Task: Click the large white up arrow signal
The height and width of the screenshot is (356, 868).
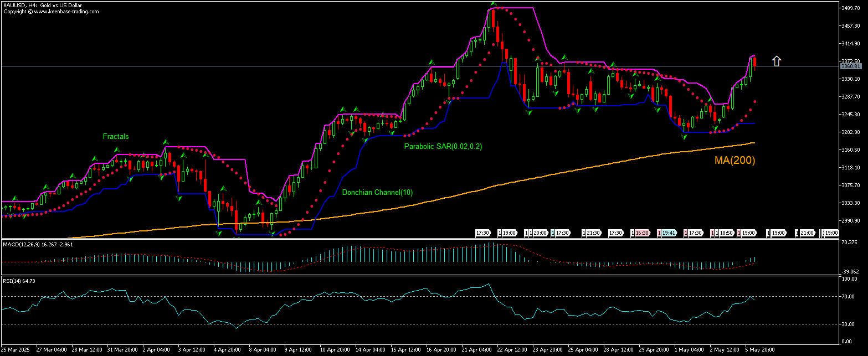Action: coord(777,61)
